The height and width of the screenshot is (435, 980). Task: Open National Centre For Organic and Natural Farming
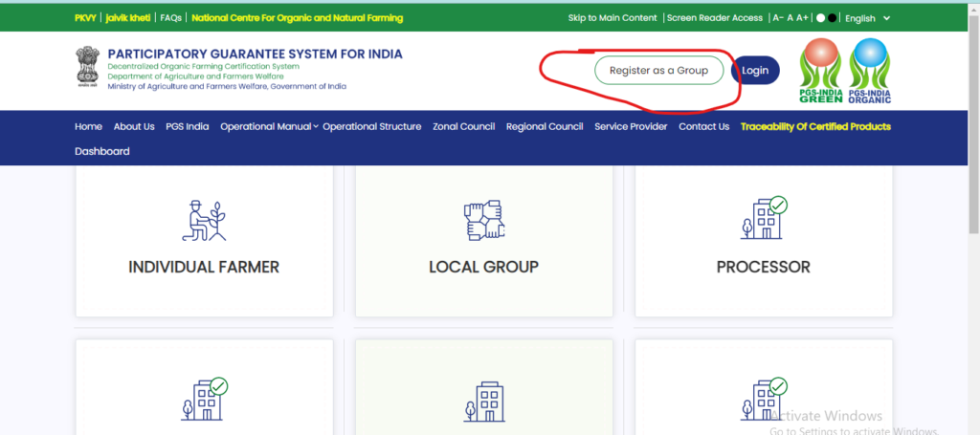[298, 18]
